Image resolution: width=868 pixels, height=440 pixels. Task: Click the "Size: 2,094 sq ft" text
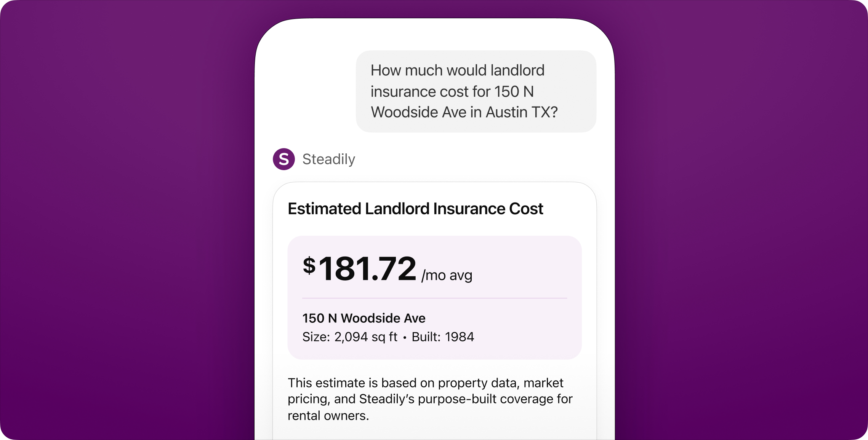pyautogui.click(x=349, y=337)
